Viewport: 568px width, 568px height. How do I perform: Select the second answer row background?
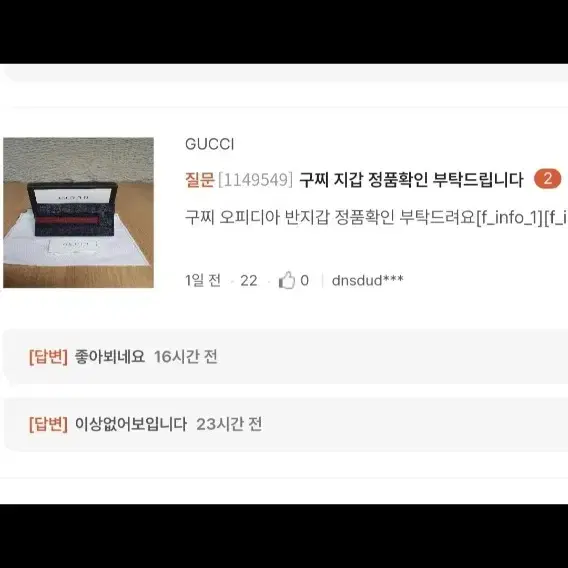click(286, 425)
